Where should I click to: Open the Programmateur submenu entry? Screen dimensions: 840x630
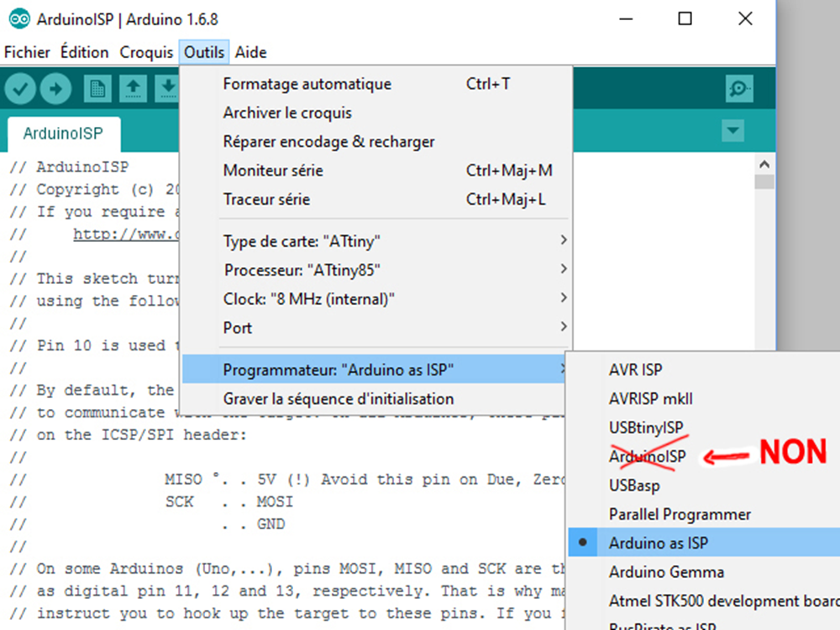(x=374, y=369)
